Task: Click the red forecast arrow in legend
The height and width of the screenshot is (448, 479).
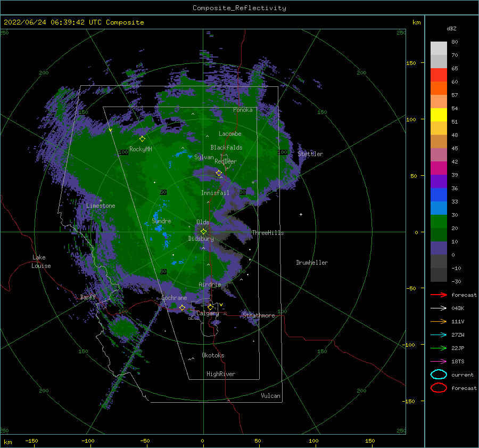Action: (439, 295)
